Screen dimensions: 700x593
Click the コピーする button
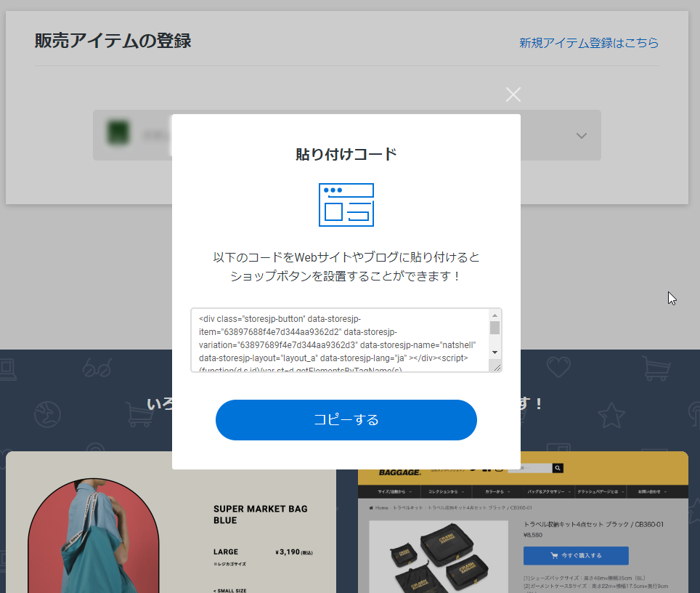tap(346, 420)
